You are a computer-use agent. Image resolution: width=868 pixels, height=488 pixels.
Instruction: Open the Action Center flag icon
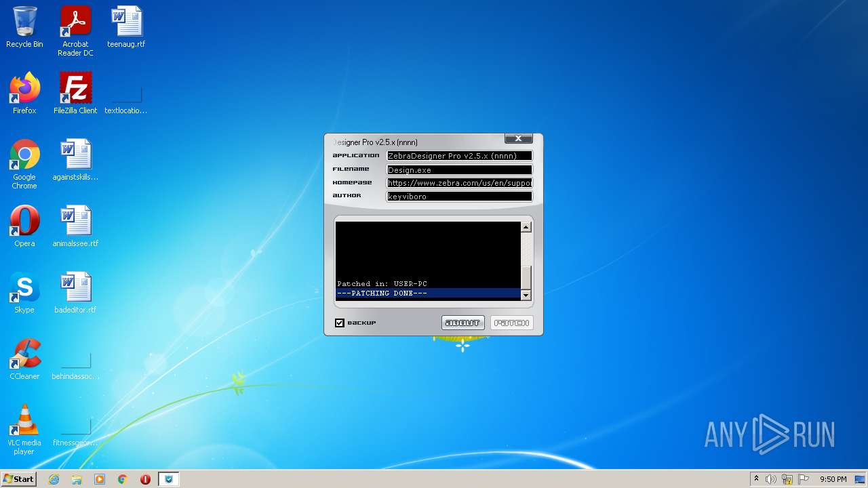tap(804, 479)
